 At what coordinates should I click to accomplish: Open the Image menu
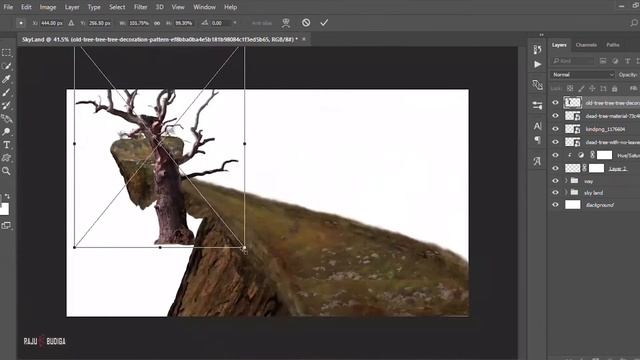tap(48, 7)
